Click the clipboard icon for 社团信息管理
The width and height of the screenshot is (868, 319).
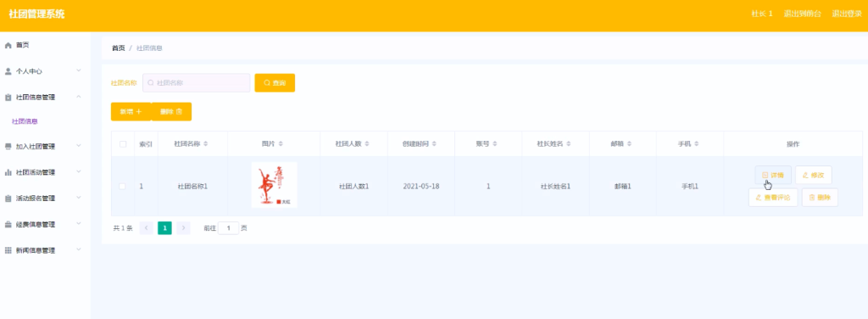pyautogui.click(x=8, y=98)
